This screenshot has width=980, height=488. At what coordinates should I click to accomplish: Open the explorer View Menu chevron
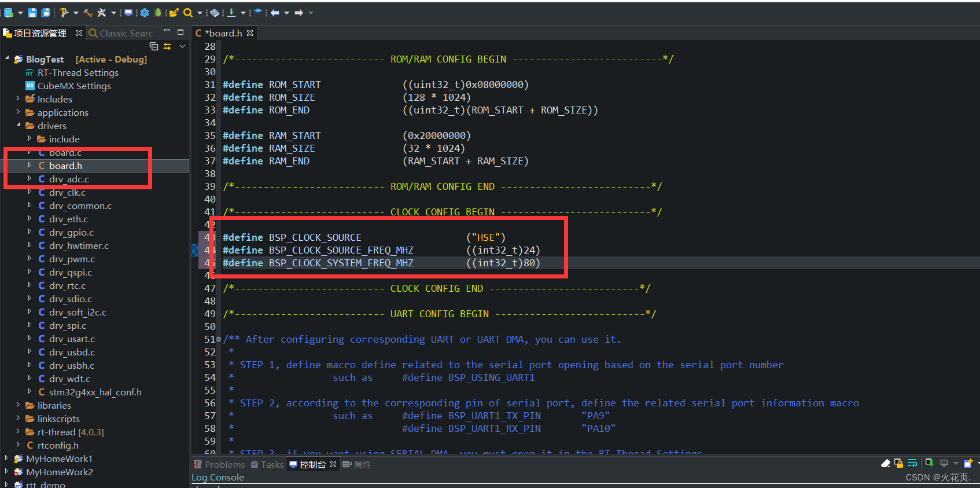(x=182, y=46)
